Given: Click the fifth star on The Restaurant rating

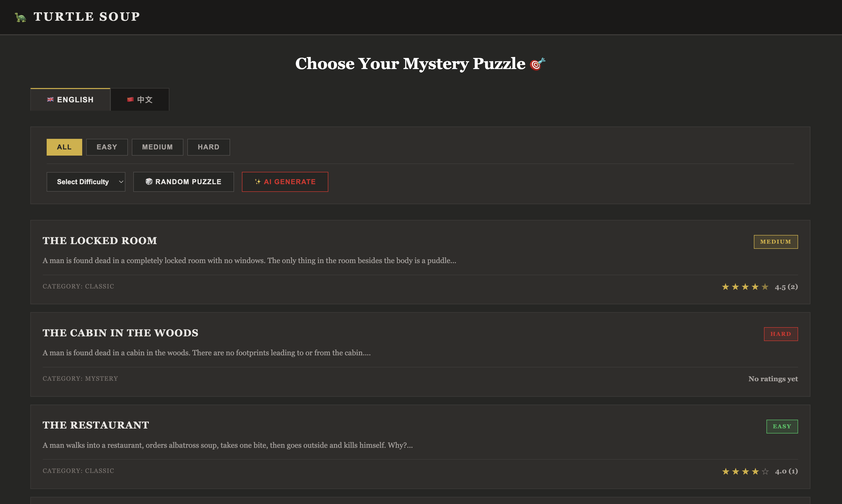Looking at the screenshot, I should (765, 471).
